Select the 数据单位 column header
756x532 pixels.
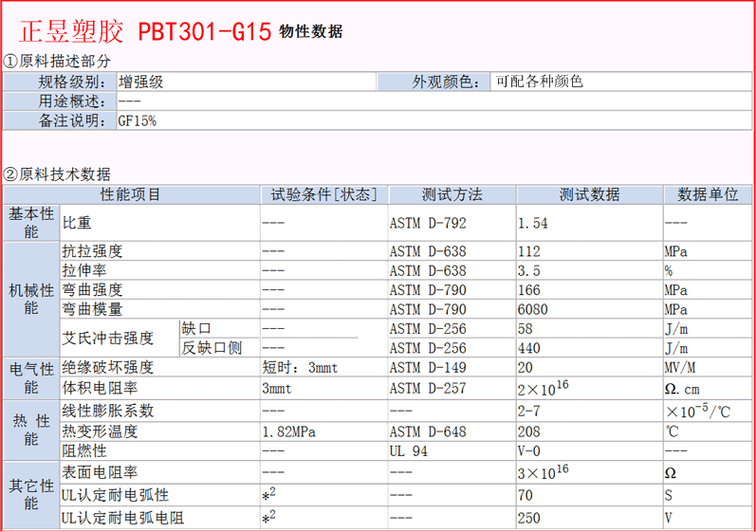tap(708, 194)
